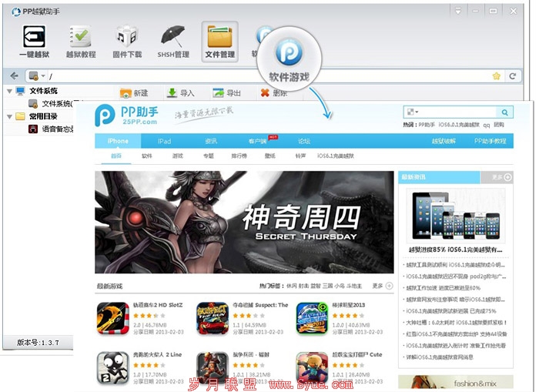Select the 文件管理 folder icon
Screen dimensions: 539x392
[x=220, y=42]
